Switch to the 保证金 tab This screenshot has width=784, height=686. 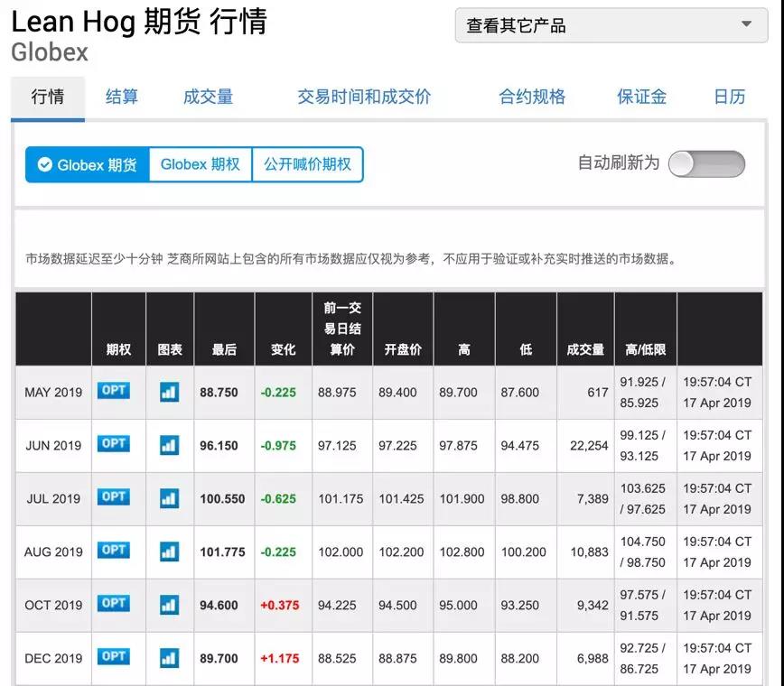click(x=641, y=97)
